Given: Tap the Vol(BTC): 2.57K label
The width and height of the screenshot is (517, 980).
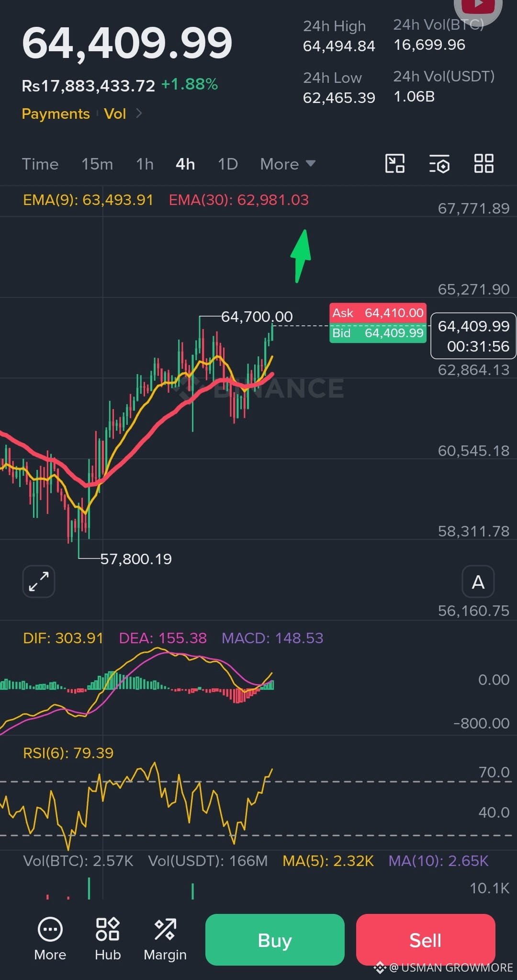Looking at the screenshot, I should pyautogui.click(x=78, y=861).
